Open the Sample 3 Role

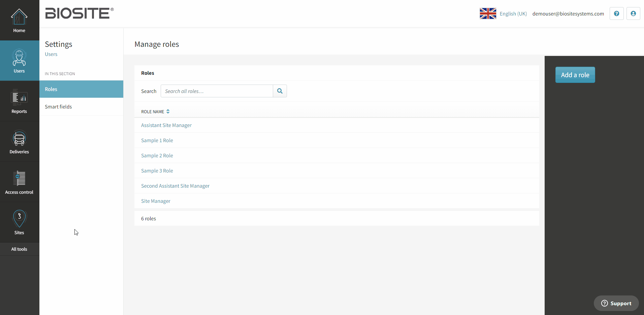[x=157, y=171]
